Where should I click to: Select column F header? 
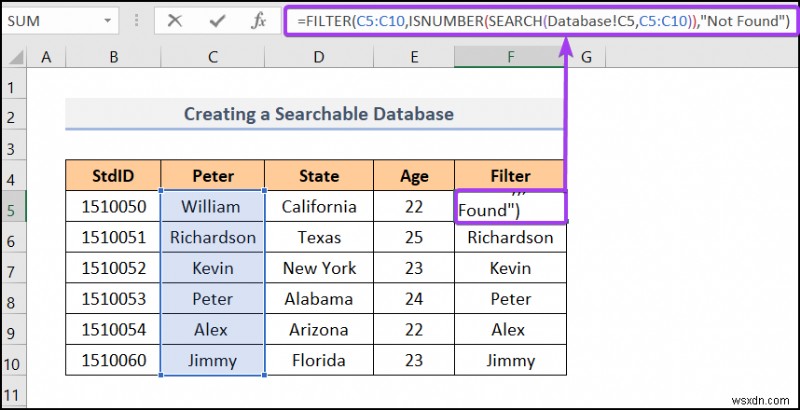pyautogui.click(x=509, y=58)
